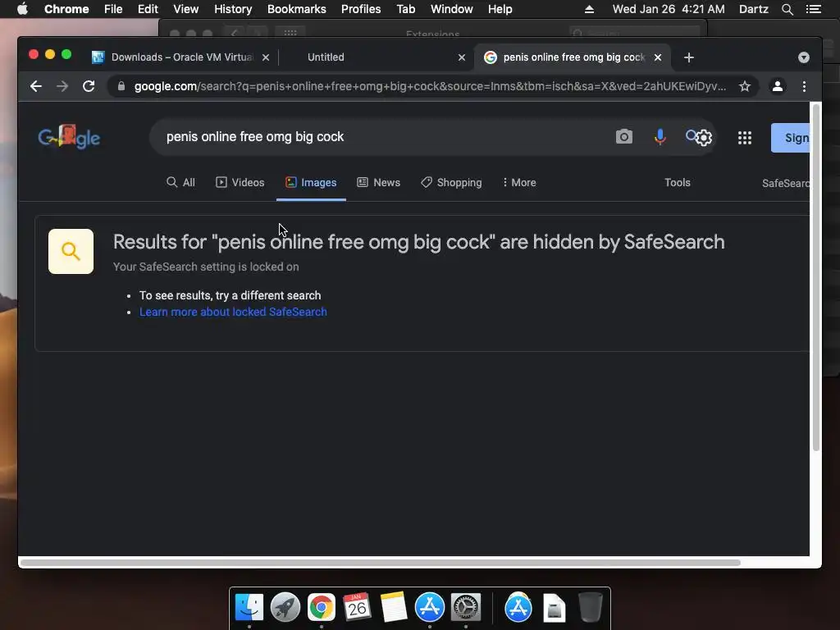
Task: Click the Dartz user name in menu bar
Action: pyautogui.click(x=754, y=9)
